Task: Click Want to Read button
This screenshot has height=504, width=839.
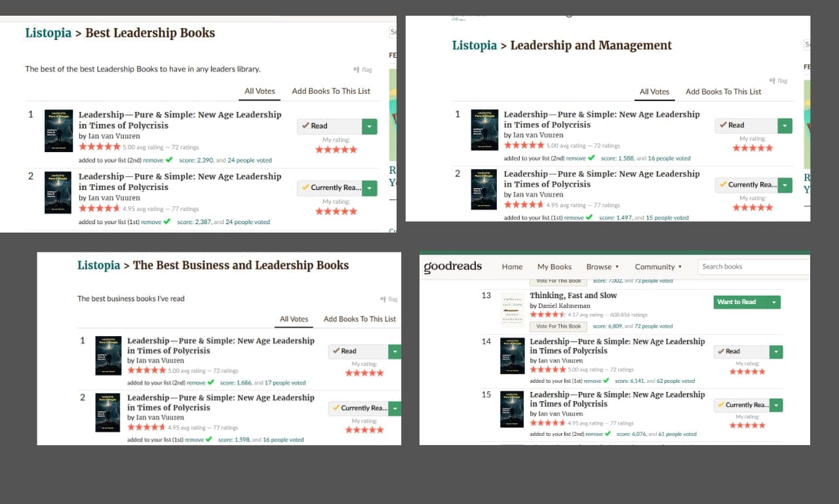Action: [739, 302]
